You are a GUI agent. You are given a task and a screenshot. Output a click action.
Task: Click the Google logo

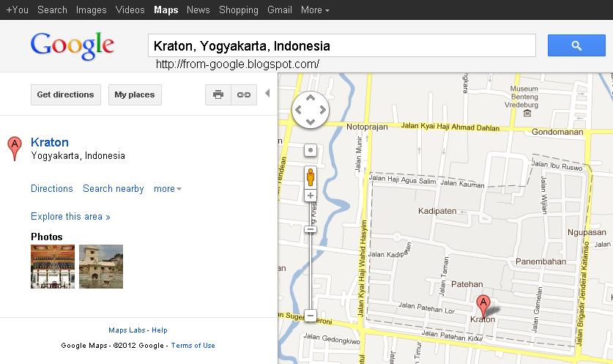73,45
